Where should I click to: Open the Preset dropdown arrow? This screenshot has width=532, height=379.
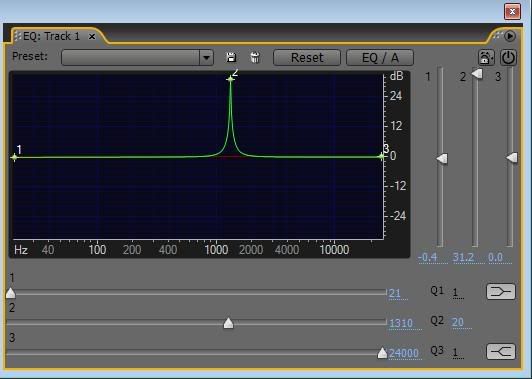(206, 57)
